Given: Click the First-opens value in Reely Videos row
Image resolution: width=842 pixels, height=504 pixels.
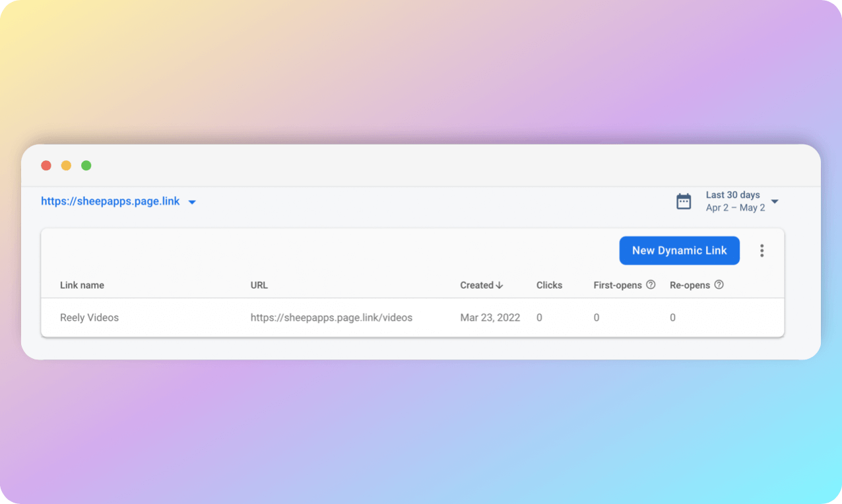Looking at the screenshot, I should 596,317.
